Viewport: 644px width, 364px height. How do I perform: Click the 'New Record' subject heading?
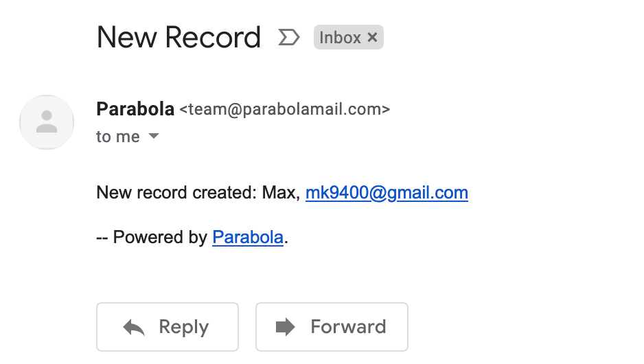click(x=179, y=37)
